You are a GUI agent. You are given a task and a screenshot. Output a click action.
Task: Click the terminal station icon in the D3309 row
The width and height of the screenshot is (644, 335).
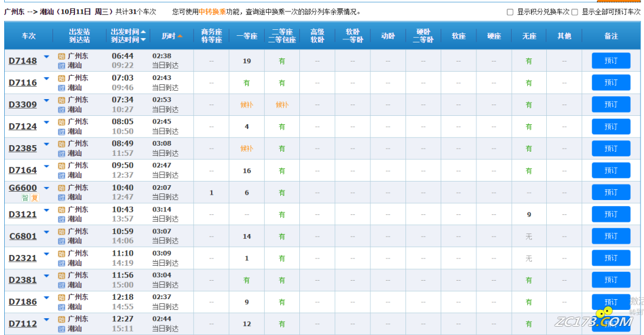[x=61, y=109]
